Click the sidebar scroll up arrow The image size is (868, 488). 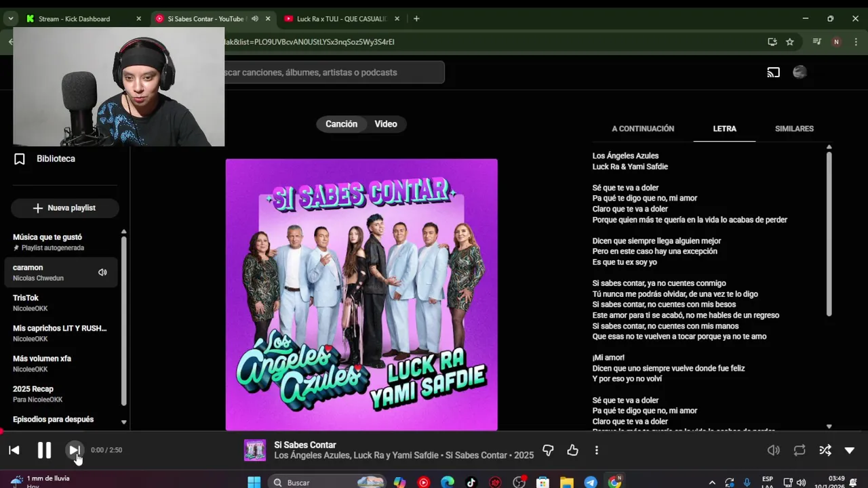[x=123, y=232]
